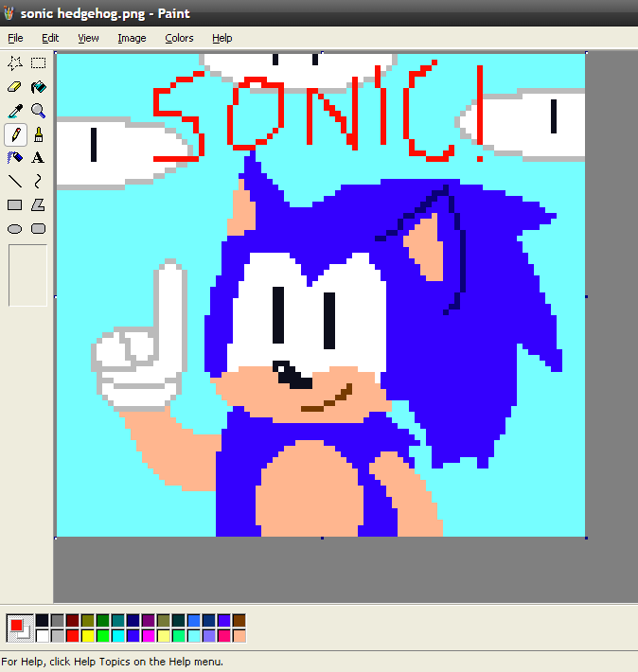Select the Free-Form Select tool

15,63
